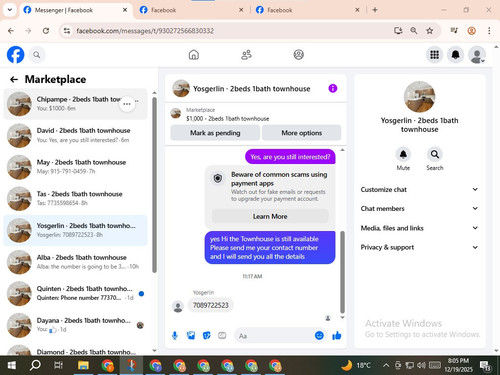Click large listing thumbnail in info panel
The height and width of the screenshot is (375, 500).
[x=419, y=97]
